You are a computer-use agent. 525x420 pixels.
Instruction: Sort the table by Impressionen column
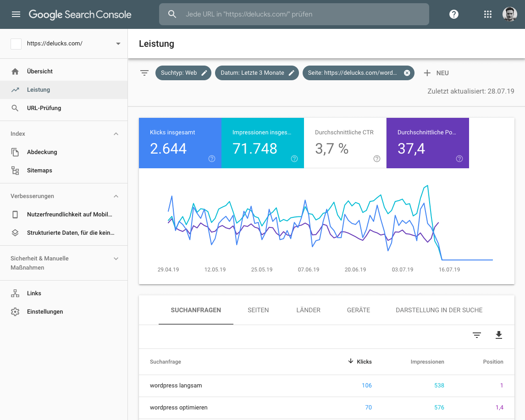[x=427, y=362]
